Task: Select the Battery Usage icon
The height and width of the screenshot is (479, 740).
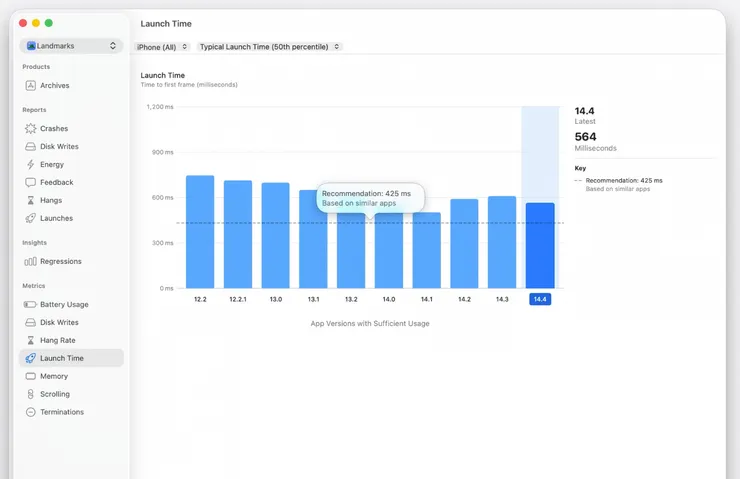Action: [30, 305]
